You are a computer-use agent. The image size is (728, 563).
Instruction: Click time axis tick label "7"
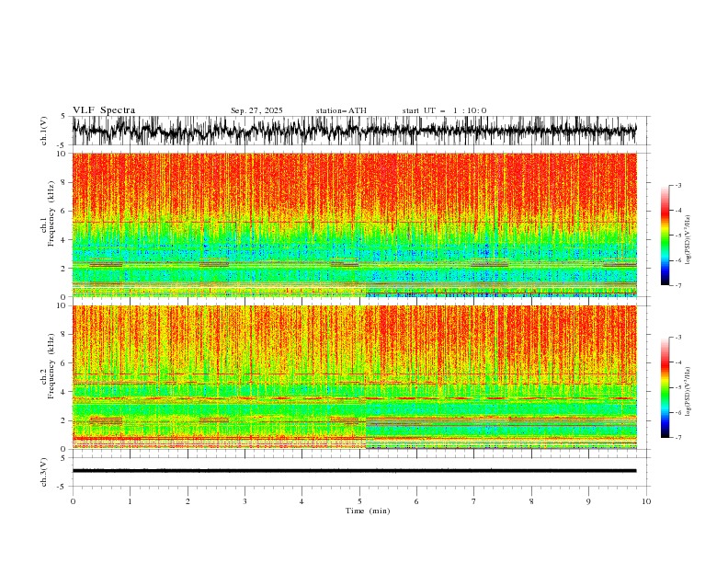(x=474, y=501)
